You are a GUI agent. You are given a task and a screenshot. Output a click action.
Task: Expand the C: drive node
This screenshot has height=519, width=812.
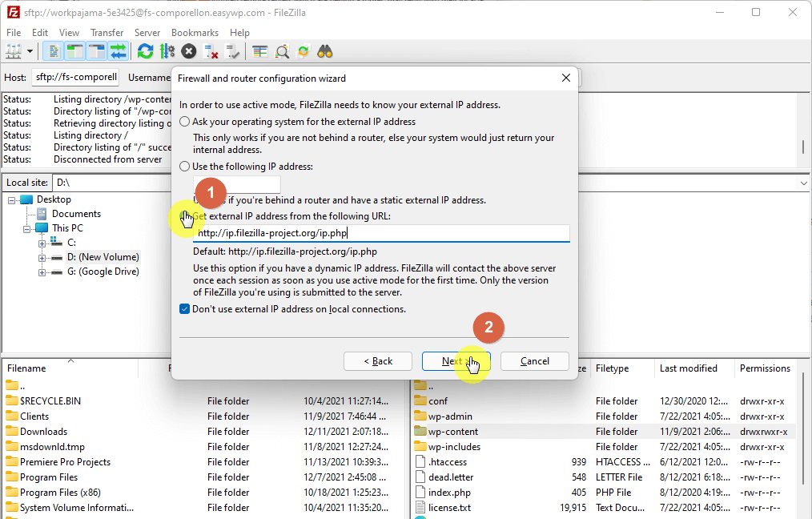pos(42,243)
